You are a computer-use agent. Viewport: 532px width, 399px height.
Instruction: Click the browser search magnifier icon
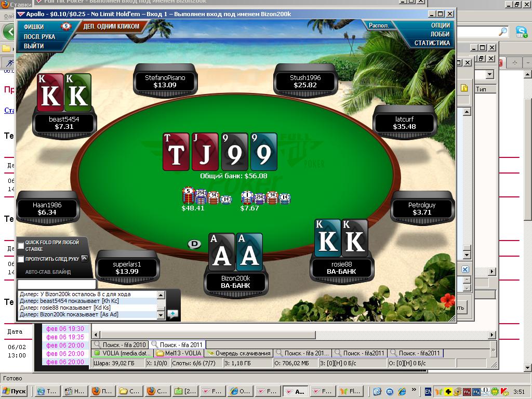(502, 32)
